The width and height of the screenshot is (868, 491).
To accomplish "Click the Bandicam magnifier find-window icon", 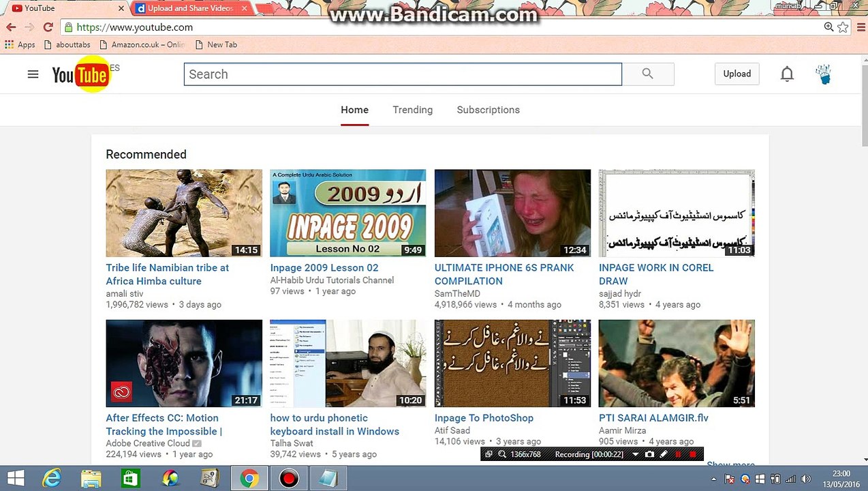I will click(502, 454).
